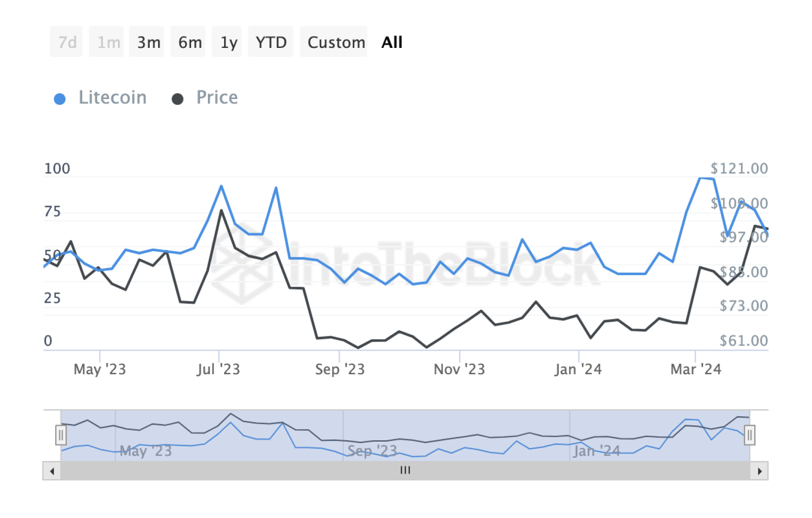The width and height of the screenshot is (812, 518).
Task: Select the left brush resize handle
Action: click(61, 435)
